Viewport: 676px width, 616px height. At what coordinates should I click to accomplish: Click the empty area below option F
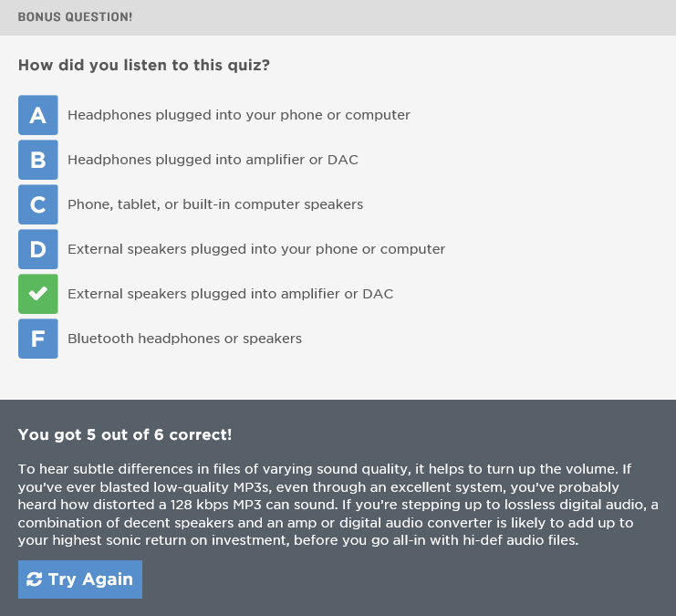pyautogui.click(x=338, y=380)
